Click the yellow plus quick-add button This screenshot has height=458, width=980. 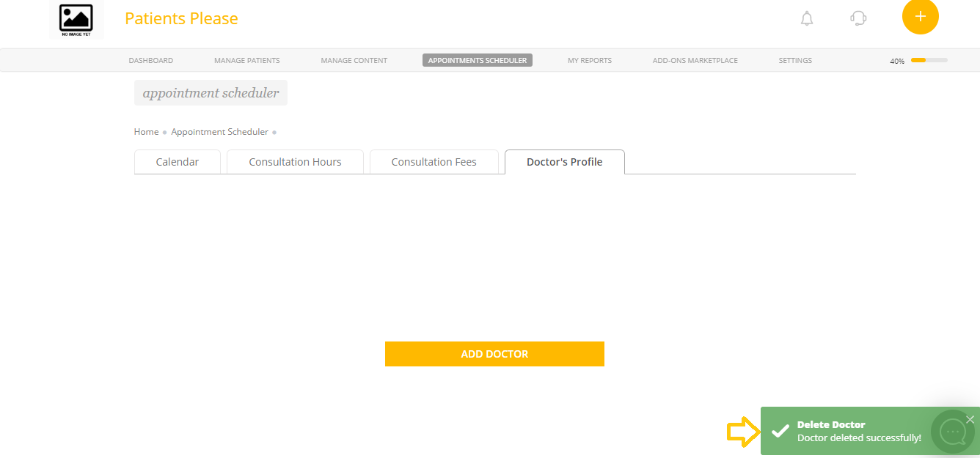[921, 16]
